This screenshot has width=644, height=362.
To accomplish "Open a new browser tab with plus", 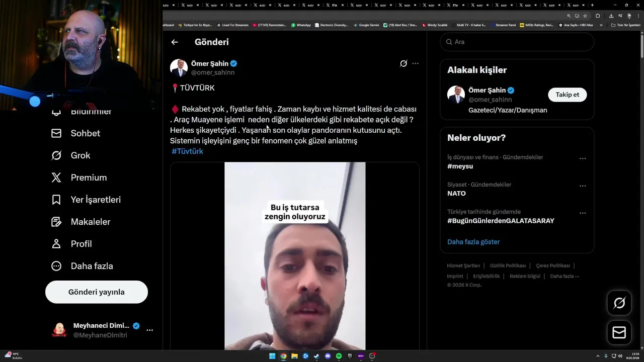I will coord(592,5).
